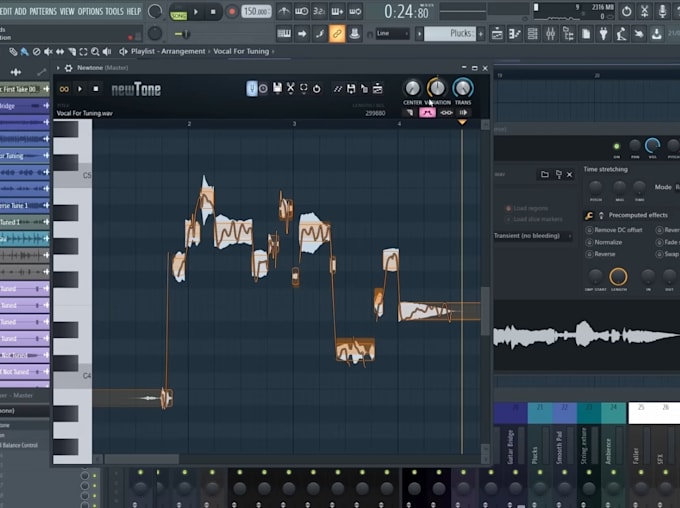Viewport: 680px width, 508px height.
Task: Expand the Newtone window menu arrow
Action: coord(58,68)
